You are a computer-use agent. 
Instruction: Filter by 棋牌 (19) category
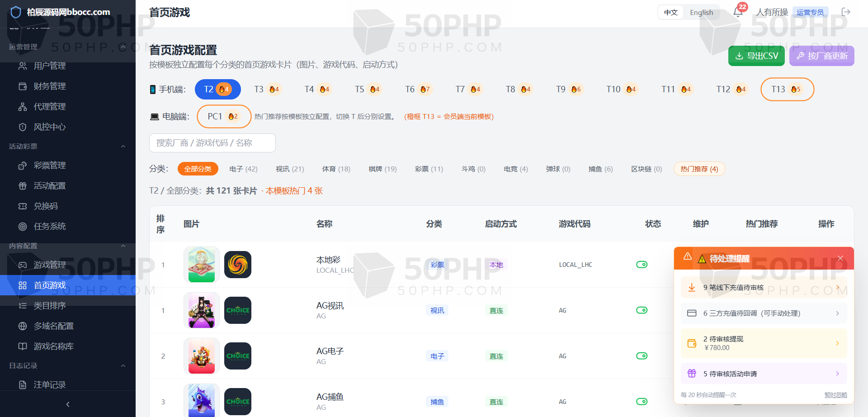coord(382,169)
